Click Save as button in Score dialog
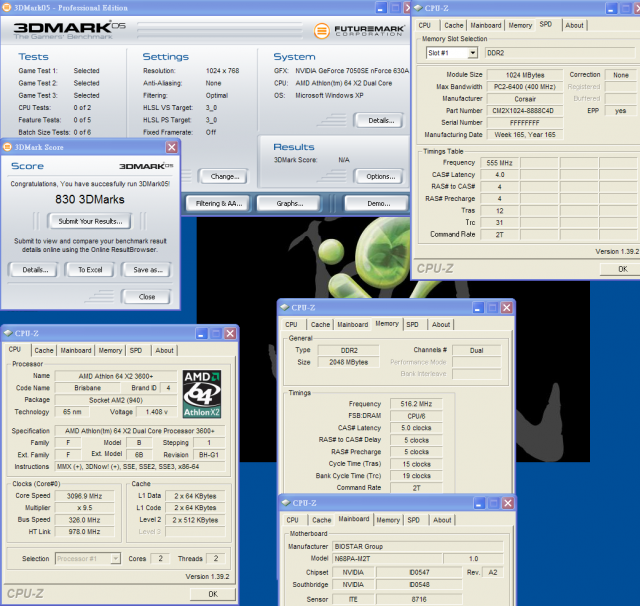This screenshot has width=640, height=606. click(x=147, y=270)
